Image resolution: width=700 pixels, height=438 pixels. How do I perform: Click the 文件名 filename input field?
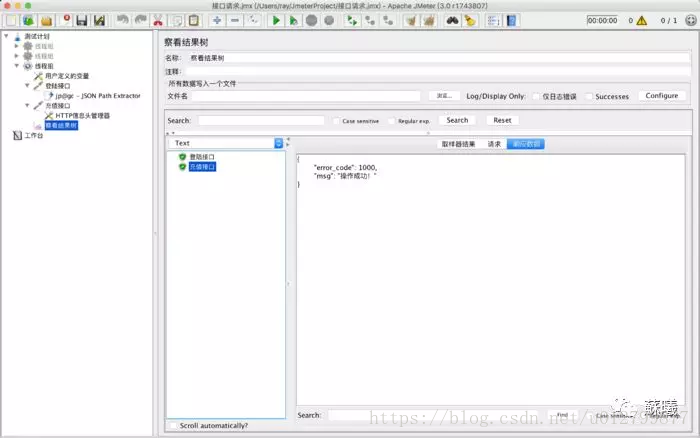coord(306,96)
